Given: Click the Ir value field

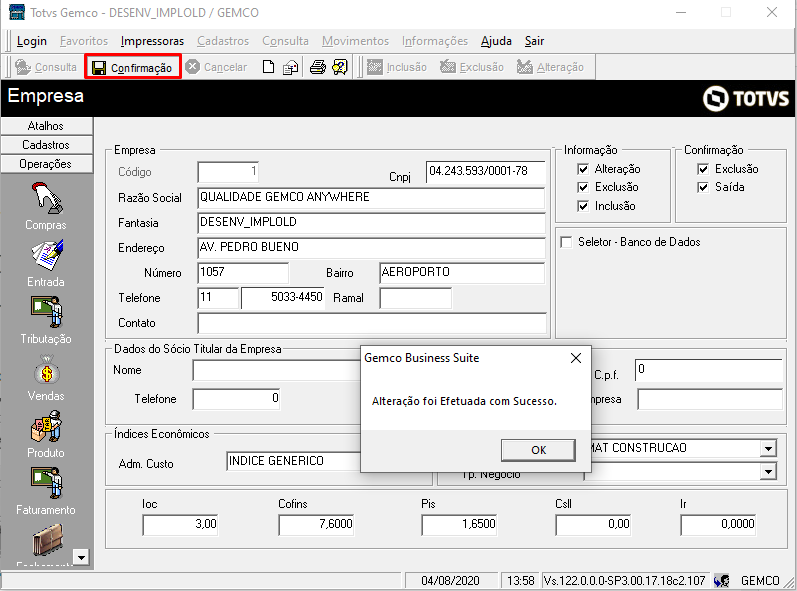Looking at the screenshot, I should [x=718, y=524].
